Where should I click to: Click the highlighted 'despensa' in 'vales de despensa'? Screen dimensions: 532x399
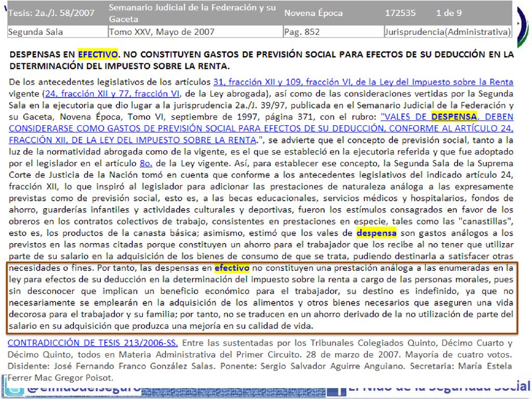tap(376, 233)
